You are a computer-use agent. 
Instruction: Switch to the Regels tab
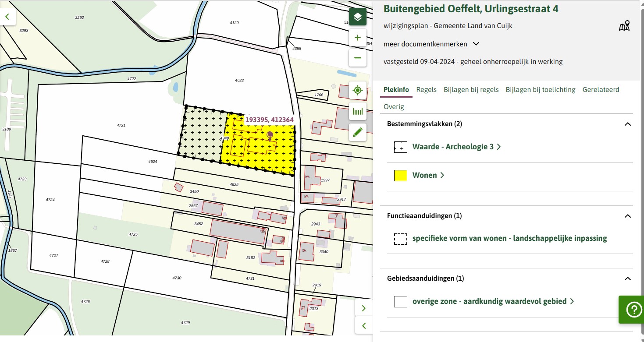426,89
